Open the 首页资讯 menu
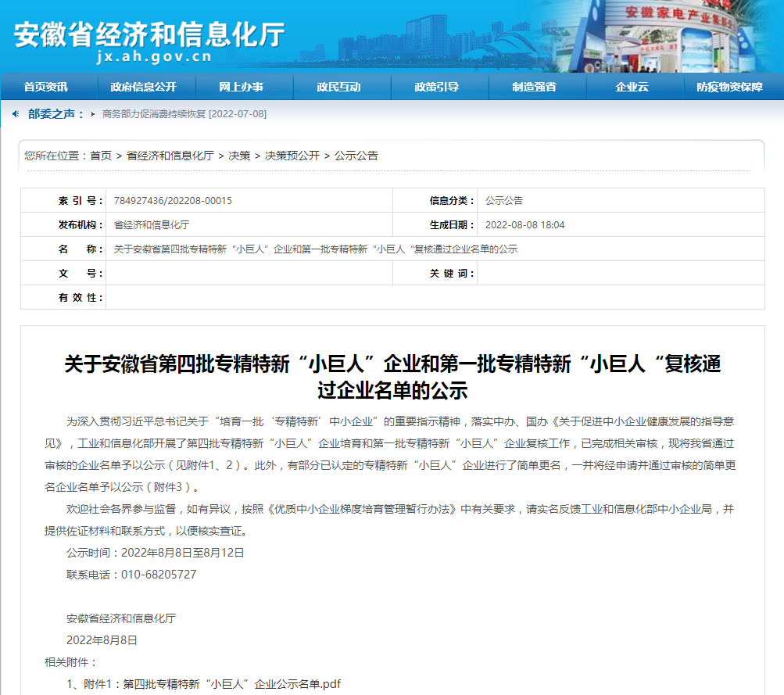The image size is (784, 695). pyautogui.click(x=46, y=87)
